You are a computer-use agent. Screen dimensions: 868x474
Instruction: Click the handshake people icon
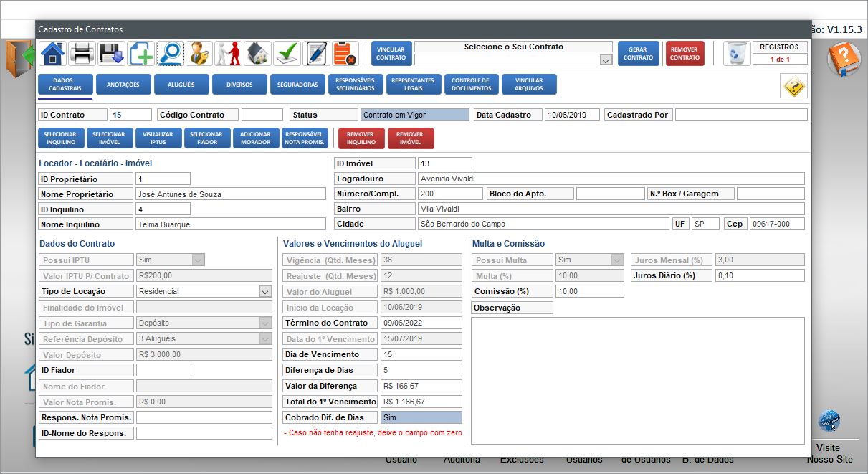pos(229,54)
